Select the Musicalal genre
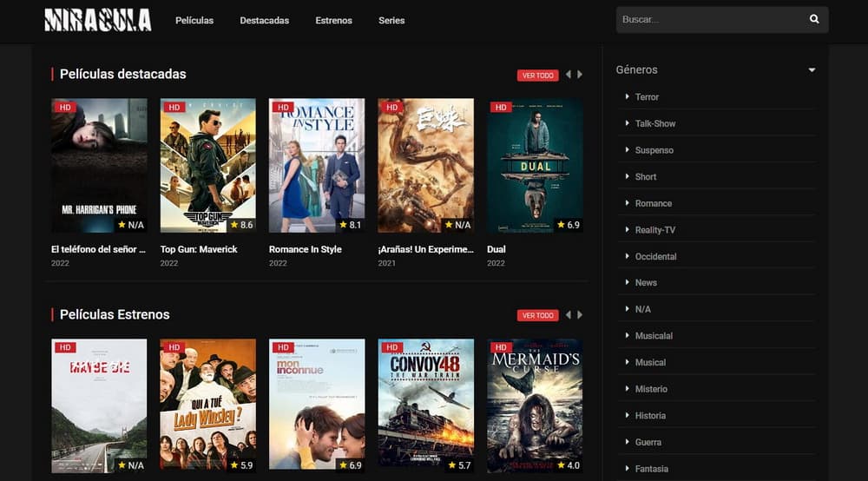Screen dimensions: 868x481 click(654, 336)
